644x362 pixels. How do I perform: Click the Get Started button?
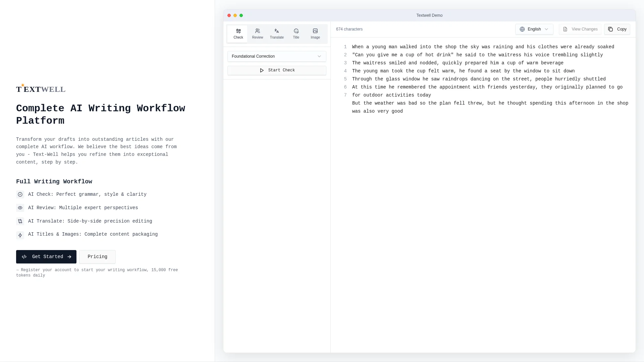(x=46, y=257)
